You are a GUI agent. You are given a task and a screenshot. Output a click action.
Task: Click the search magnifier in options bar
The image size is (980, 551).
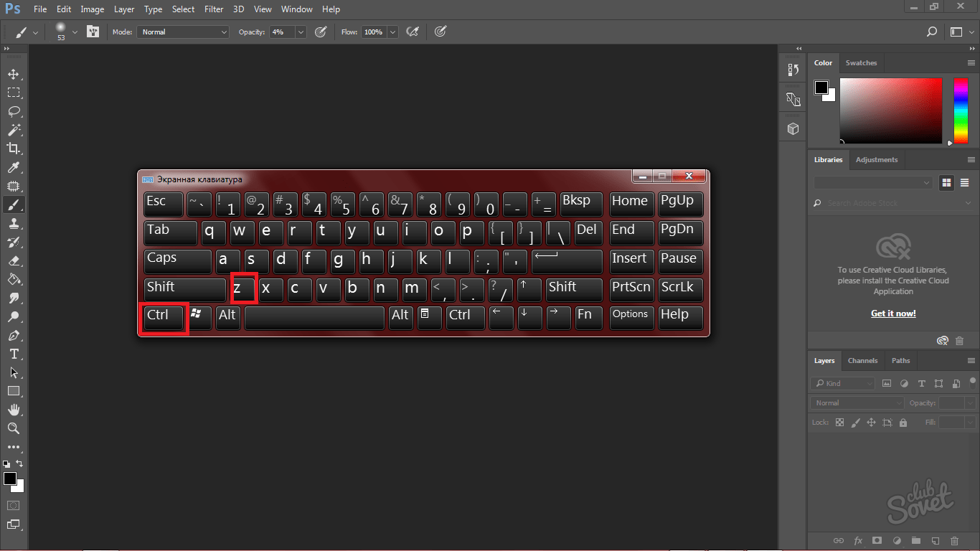pyautogui.click(x=932, y=32)
